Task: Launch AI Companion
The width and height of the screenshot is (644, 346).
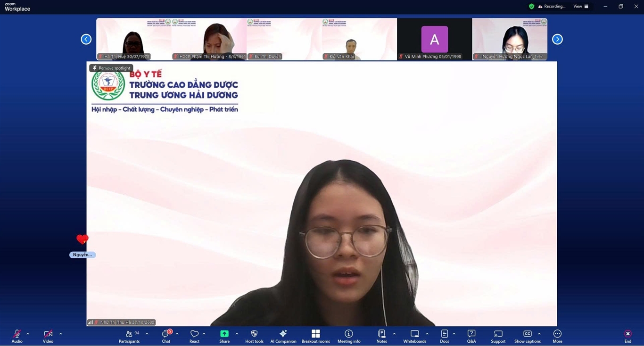Action: (283, 336)
